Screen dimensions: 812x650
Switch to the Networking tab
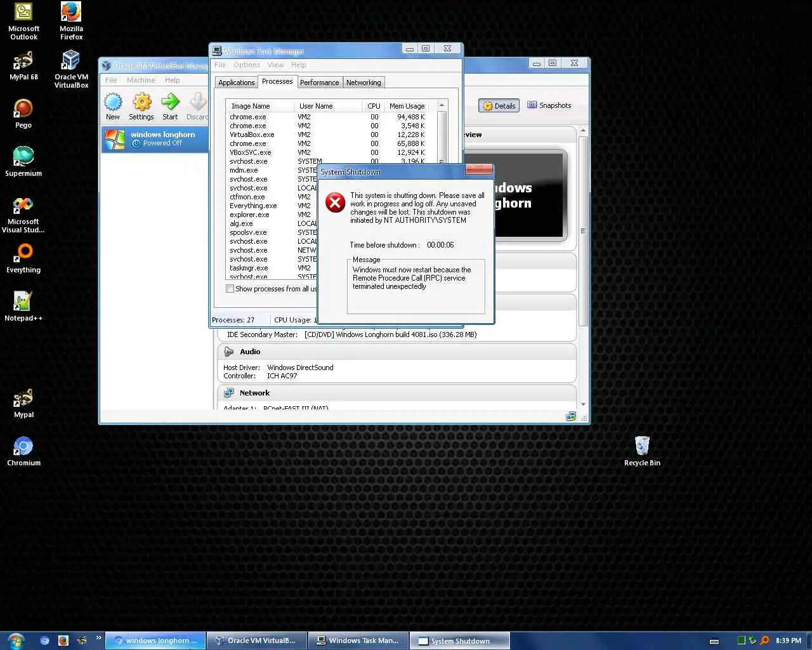click(x=363, y=83)
